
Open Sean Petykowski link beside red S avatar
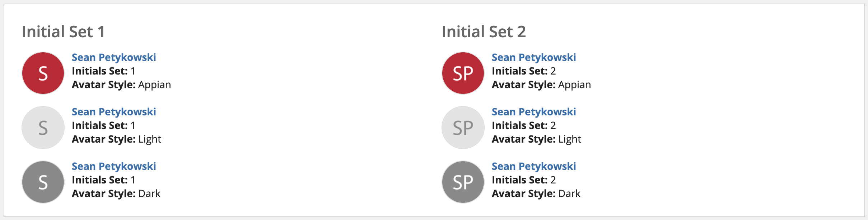pyautogui.click(x=114, y=57)
